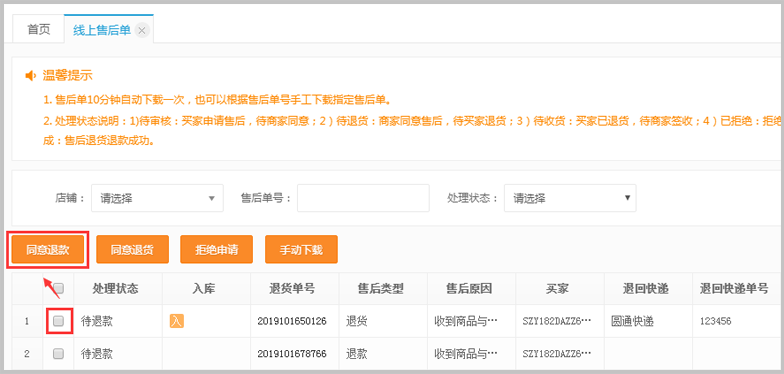Click the 退货单号 column header
Viewport: 784px width, 374px height.
click(294, 288)
